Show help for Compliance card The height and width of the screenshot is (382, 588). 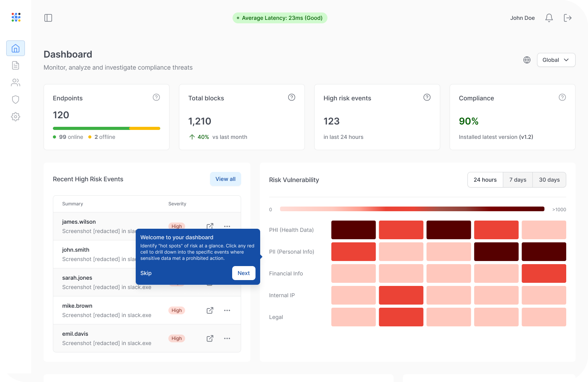click(562, 97)
